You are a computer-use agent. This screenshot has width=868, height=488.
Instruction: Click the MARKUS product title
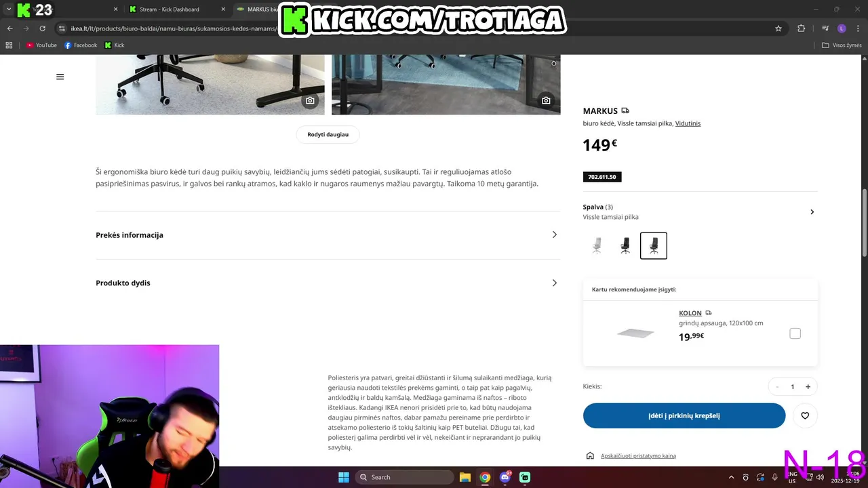600,110
